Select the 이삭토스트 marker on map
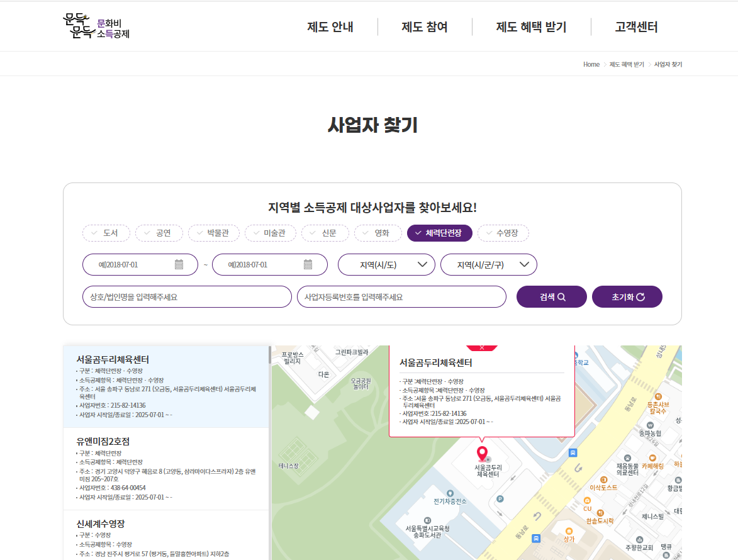 604,479
